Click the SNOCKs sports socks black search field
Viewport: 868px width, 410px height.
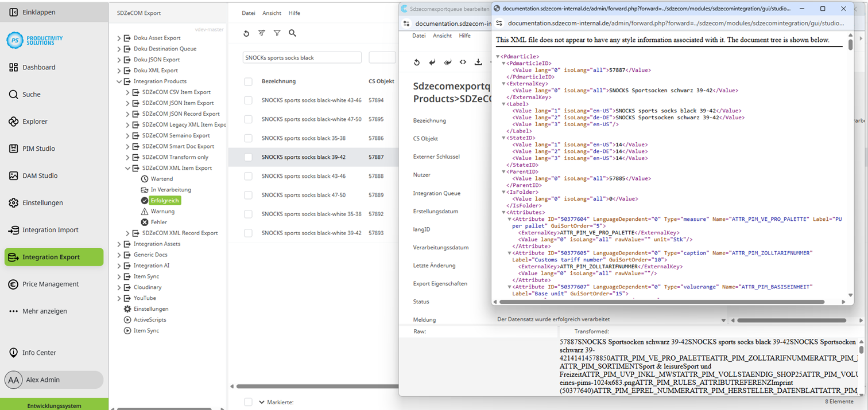pos(303,57)
